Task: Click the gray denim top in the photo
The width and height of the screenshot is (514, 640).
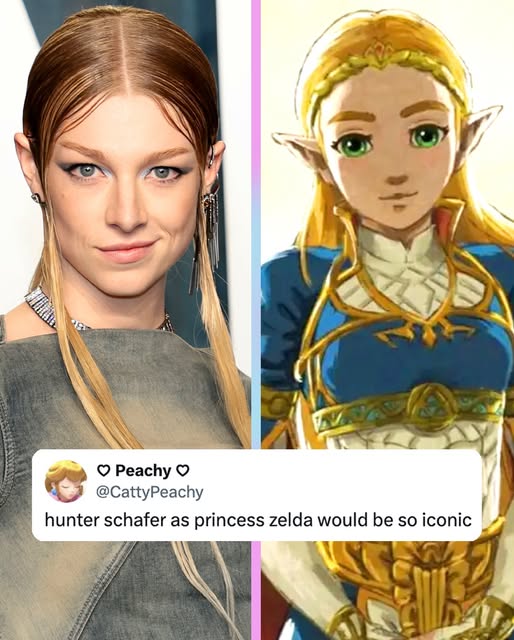Action: coord(122,408)
